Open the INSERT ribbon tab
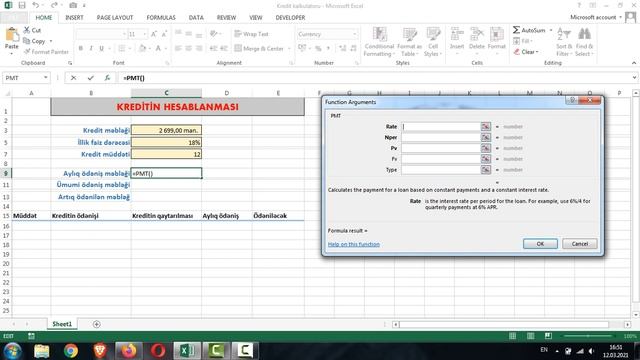640x360 pixels. [74, 18]
